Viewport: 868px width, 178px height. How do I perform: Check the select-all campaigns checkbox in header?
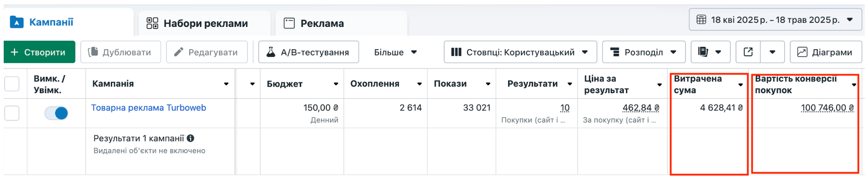pyautogui.click(x=12, y=84)
